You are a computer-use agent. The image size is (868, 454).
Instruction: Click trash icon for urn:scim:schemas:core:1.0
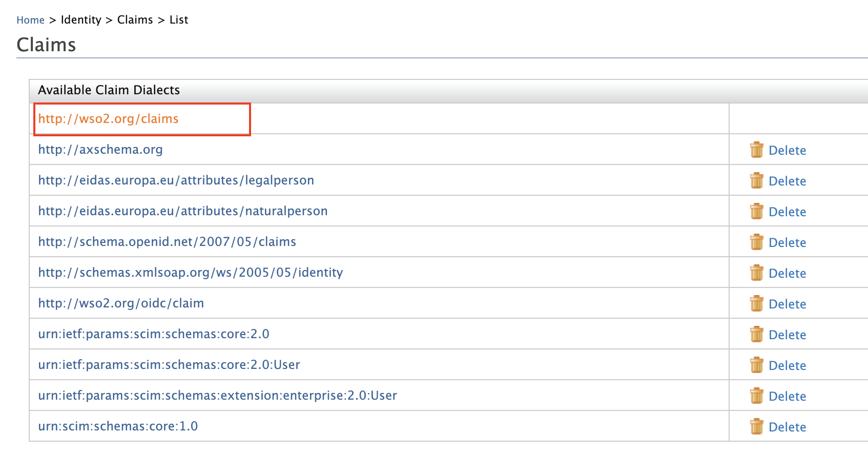point(756,426)
